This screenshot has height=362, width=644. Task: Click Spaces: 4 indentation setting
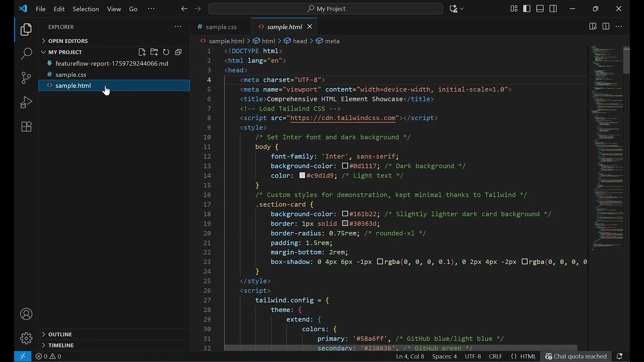pos(444,356)
